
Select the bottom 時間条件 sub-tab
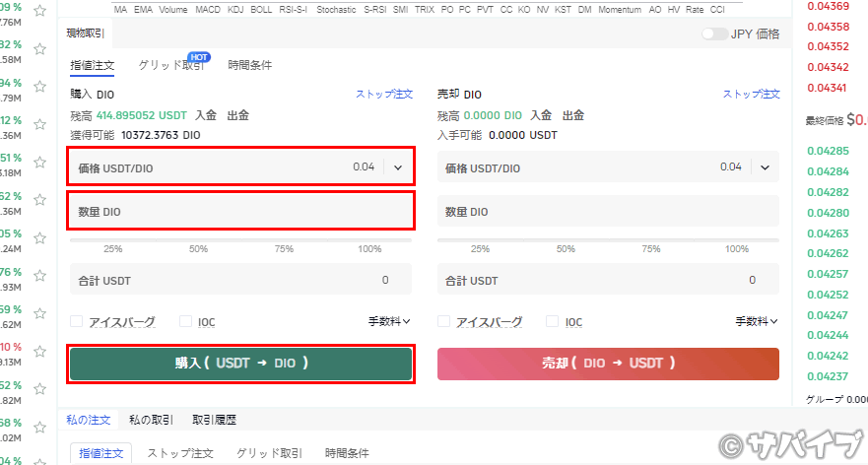(347, 453)
